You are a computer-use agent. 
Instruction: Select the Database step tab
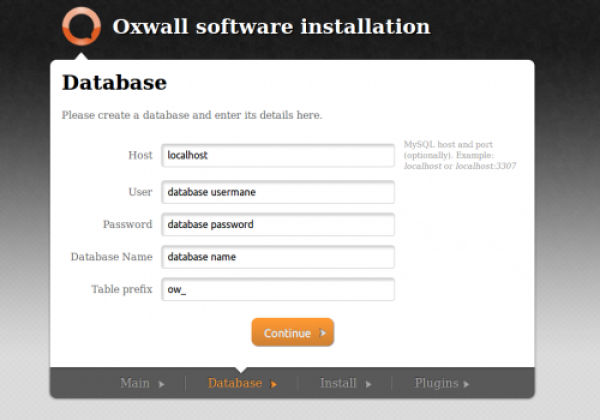pyautogui.click(x=242, y=383)
